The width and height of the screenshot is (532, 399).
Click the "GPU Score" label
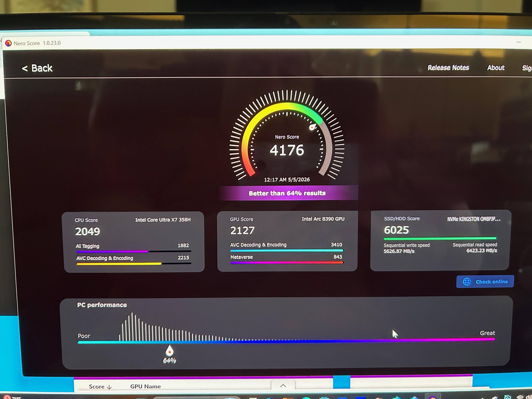pyautogui.click(x=241, y=219)
